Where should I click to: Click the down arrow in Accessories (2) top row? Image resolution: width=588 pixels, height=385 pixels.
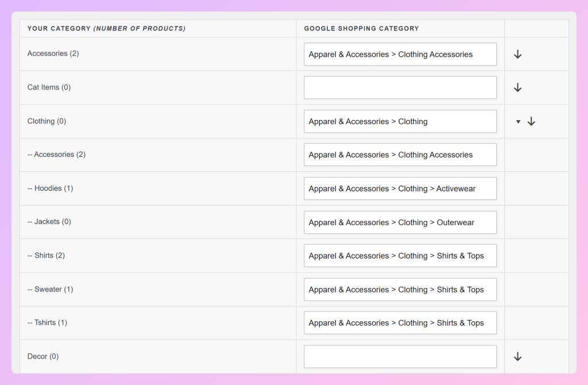tap(517, 54)
